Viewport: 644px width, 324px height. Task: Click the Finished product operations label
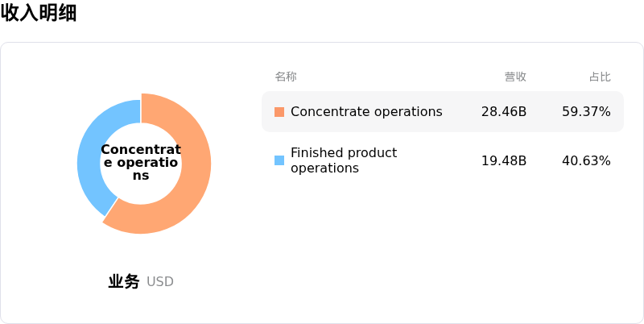[344, 160]
